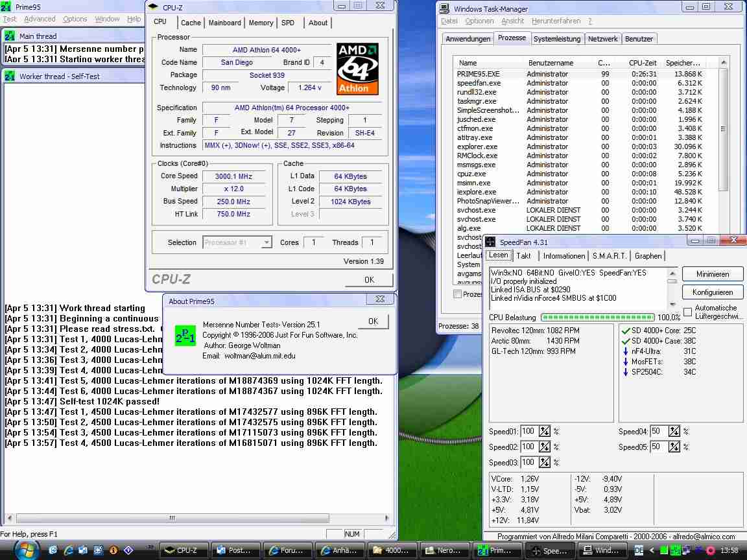Switch to the Nero... taskbar button
Image resolution: width=747 pixels, height=560 pixels.
point(444,550)
